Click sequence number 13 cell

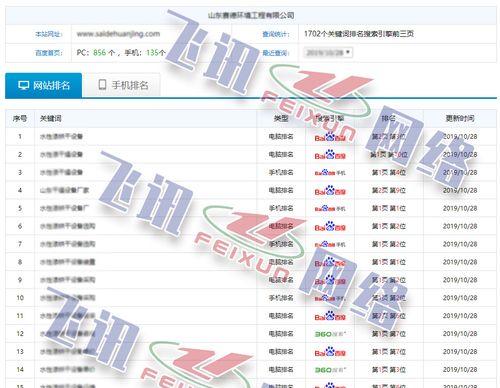pyautogui.click(x=20, y=352)
